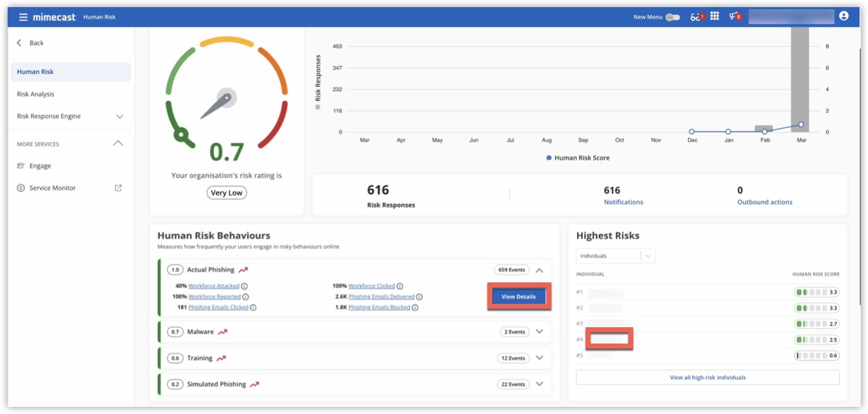Expand the Malware behaviour row
868x414 pixels.
(x=539, y=331)
